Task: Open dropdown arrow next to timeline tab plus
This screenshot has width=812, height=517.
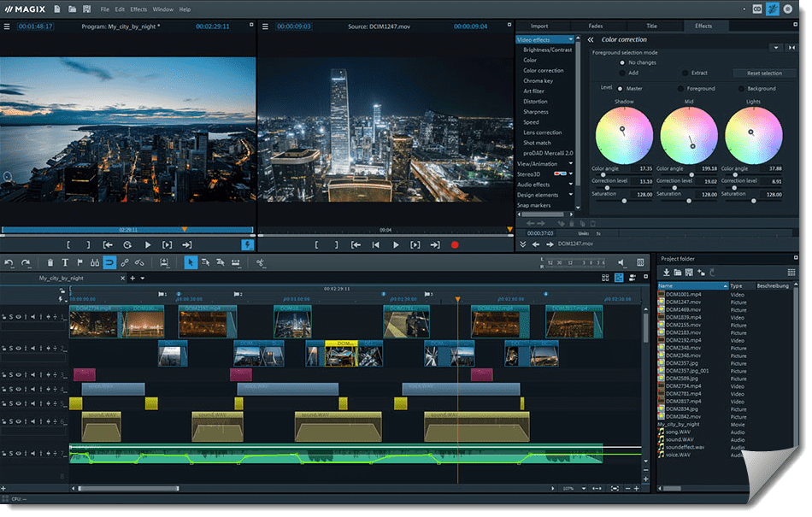Action: 143,279
